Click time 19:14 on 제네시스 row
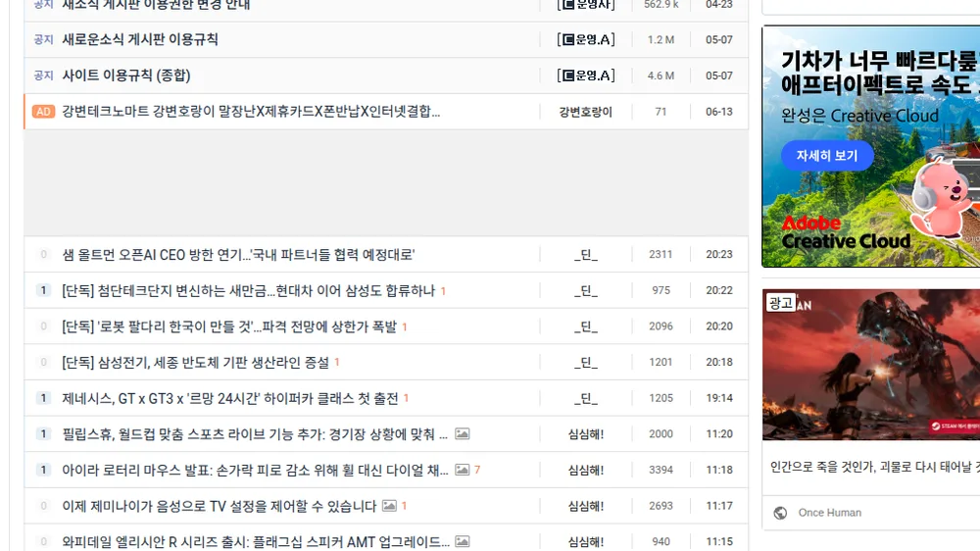Image resolution: width=980 pixels, height=551 pixels. point(719,398)
